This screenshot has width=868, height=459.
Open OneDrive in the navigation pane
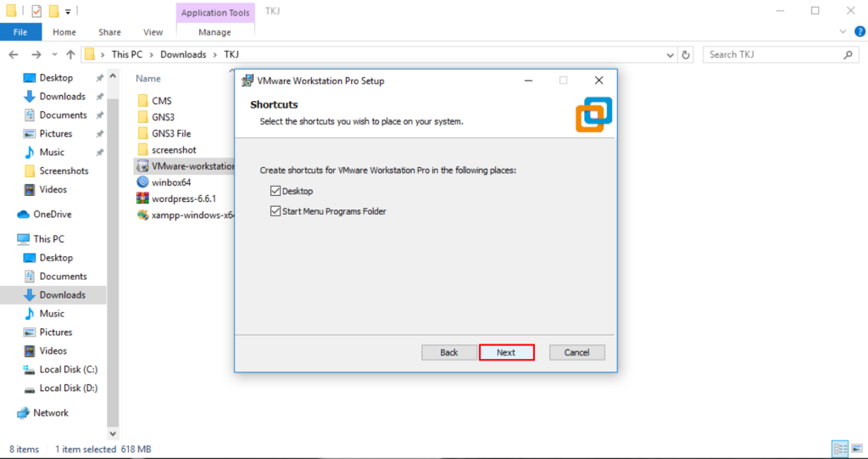point(52,215)
